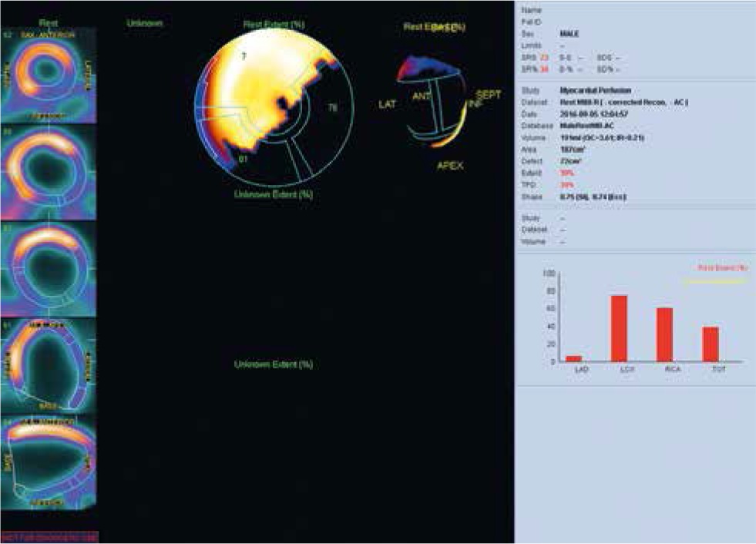The width and height of the screenshot is (756, 544).
Task: Click the first short-axis slice image
Action: 48,76
